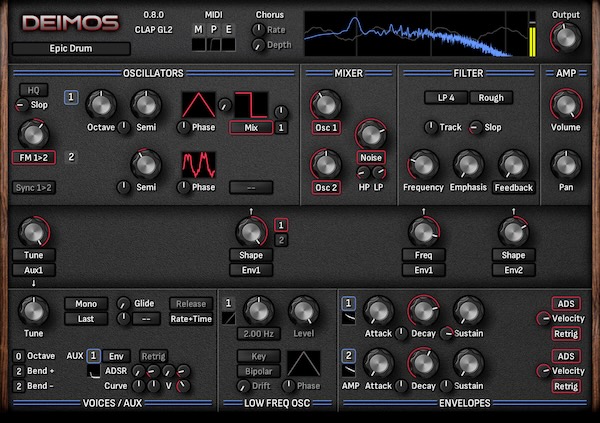Screen dimensions: 600x423
Task: Click the Last note priority button
Action: pyautogui.click(x=86, y=319)
